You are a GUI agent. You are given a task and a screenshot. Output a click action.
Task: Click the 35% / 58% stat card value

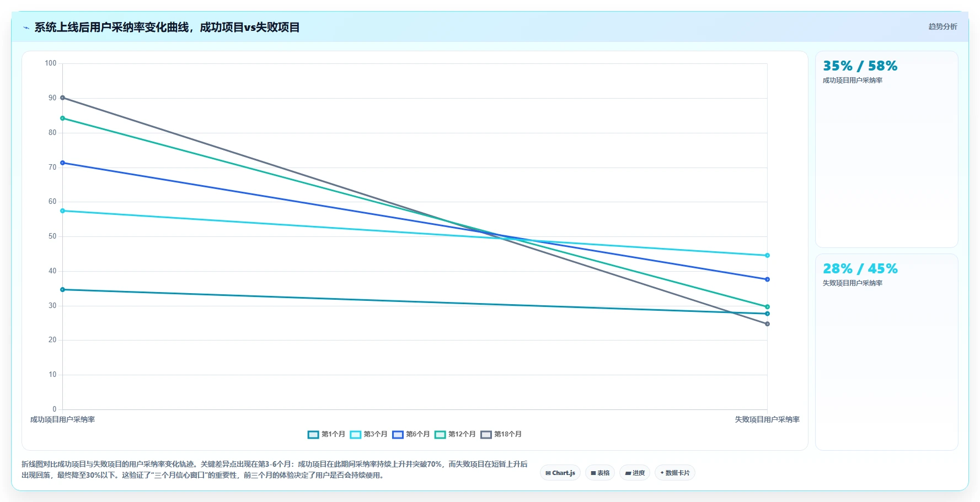pos(860,66)
